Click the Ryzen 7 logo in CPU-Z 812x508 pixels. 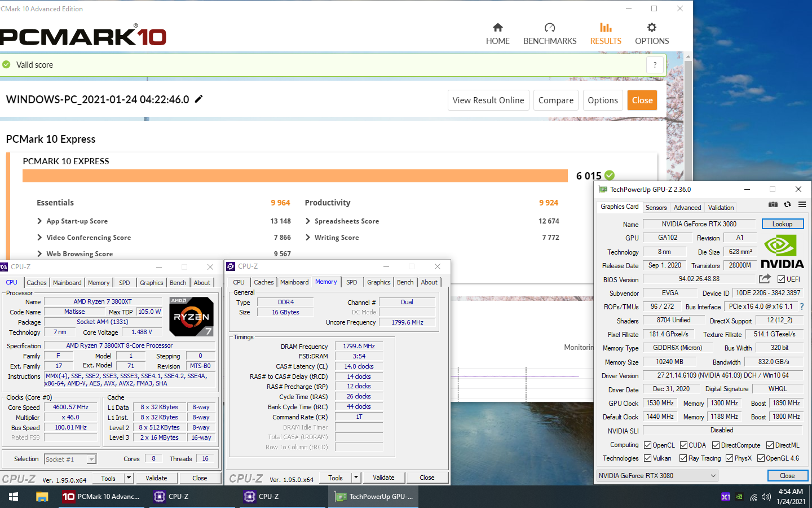click(191, 317)
